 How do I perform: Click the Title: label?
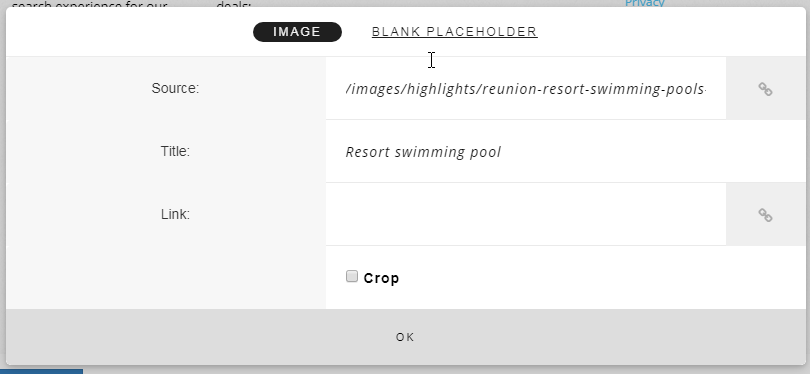[175, 151]
